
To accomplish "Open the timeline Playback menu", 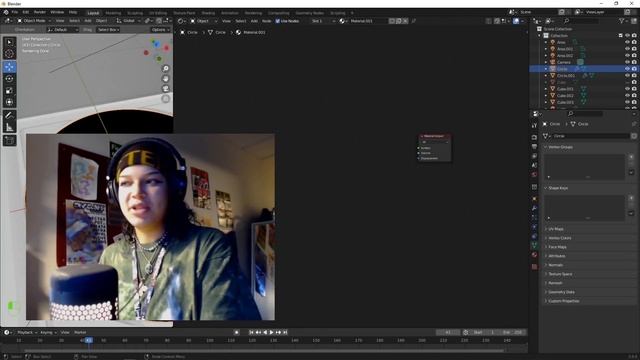I will (x=27, y=332).
